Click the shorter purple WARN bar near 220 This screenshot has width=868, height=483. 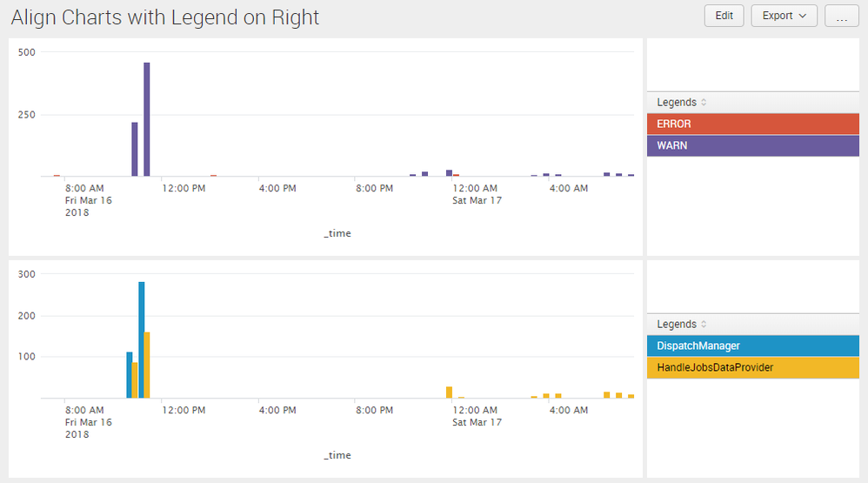(135, 150)
